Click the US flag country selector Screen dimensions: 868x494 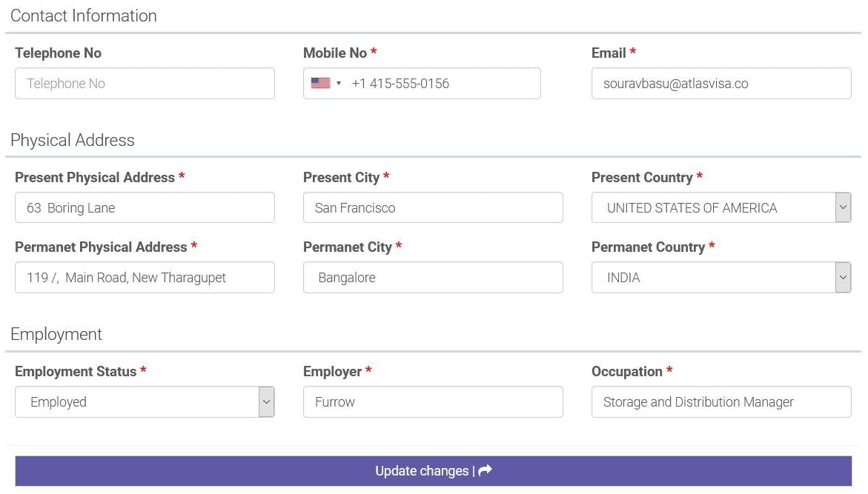click(321, 84)
